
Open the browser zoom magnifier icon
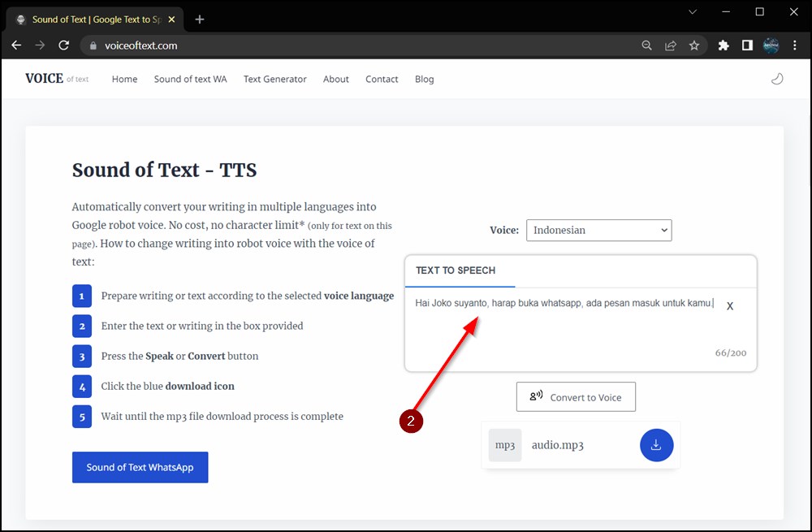(x=647, y=45)
